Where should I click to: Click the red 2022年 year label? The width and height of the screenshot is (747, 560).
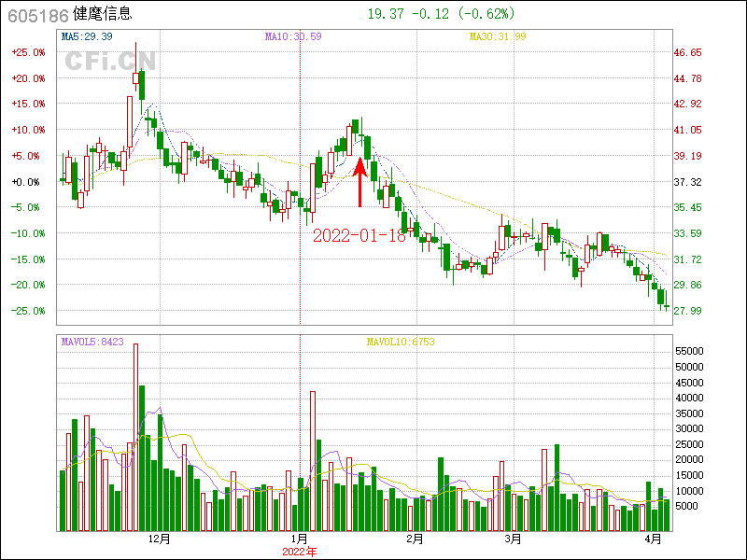[x=300, y=552]
